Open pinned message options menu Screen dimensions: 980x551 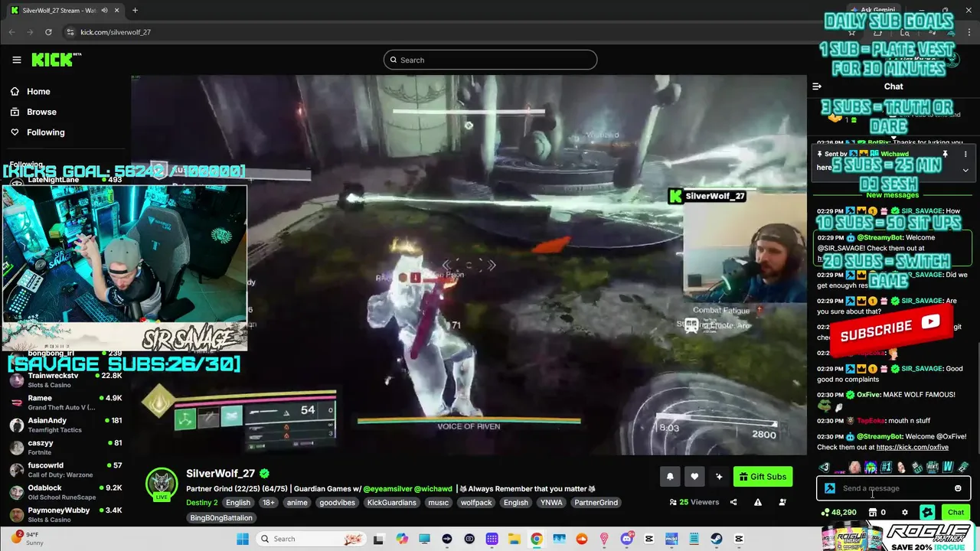[965, 154]
